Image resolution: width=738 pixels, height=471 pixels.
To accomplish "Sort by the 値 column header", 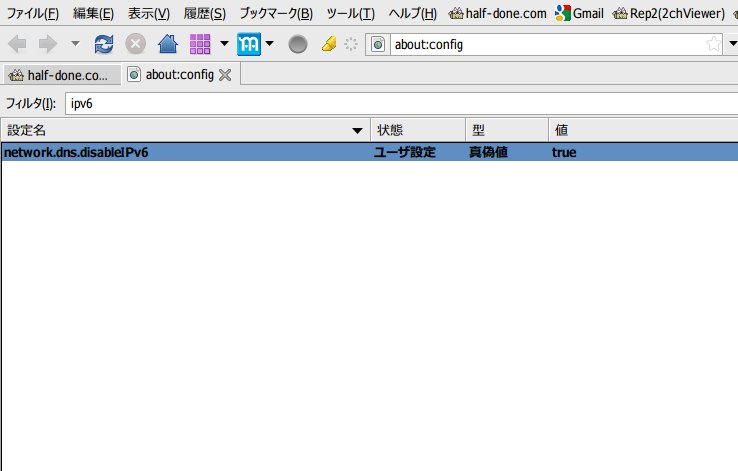I will [643, 130].
